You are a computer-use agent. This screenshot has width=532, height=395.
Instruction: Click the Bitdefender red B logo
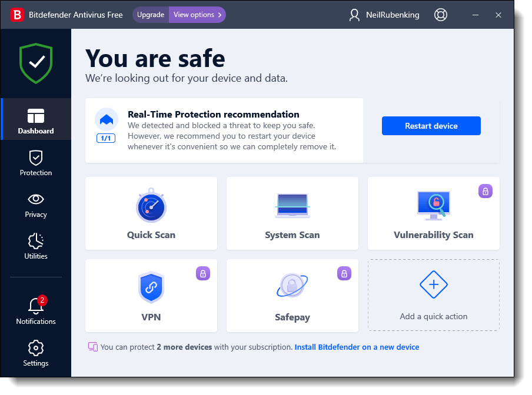[x=17, y=15]
